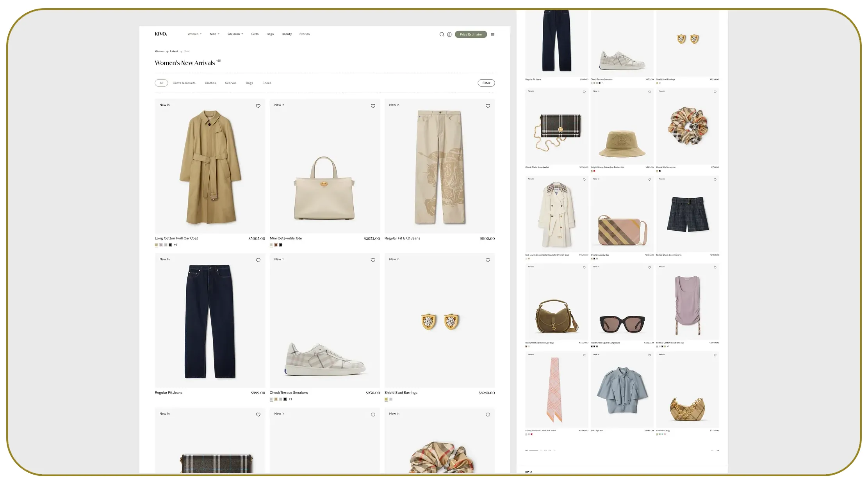Toggle heart on Regular Fit Jeans in main page
The height and width of the screenshot is (484, 868).
(258, 260)
